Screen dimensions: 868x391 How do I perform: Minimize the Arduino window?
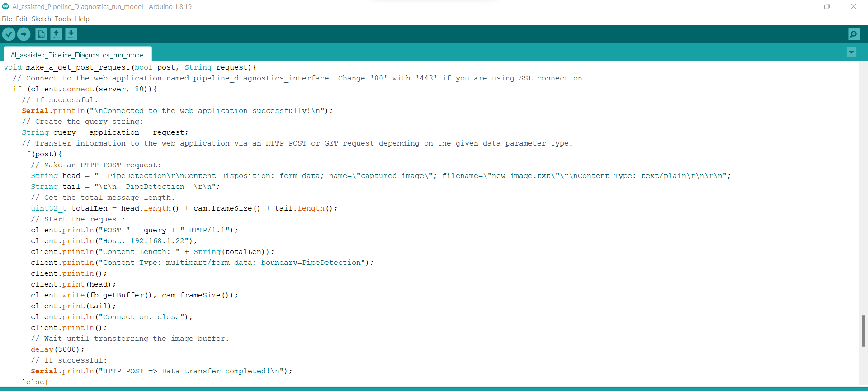pos(801,6)
